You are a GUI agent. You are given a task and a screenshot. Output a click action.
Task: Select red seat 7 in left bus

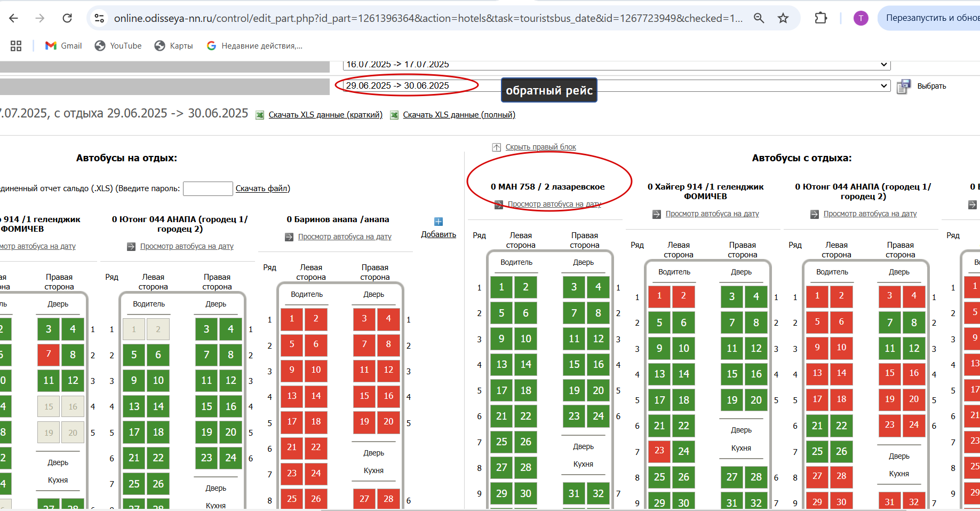pos(49,355)
